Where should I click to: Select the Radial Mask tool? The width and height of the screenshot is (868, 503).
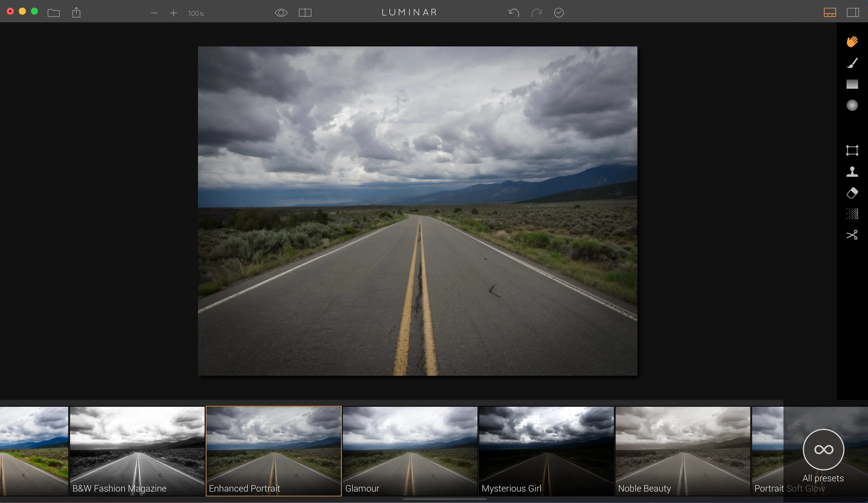[852, 105]
